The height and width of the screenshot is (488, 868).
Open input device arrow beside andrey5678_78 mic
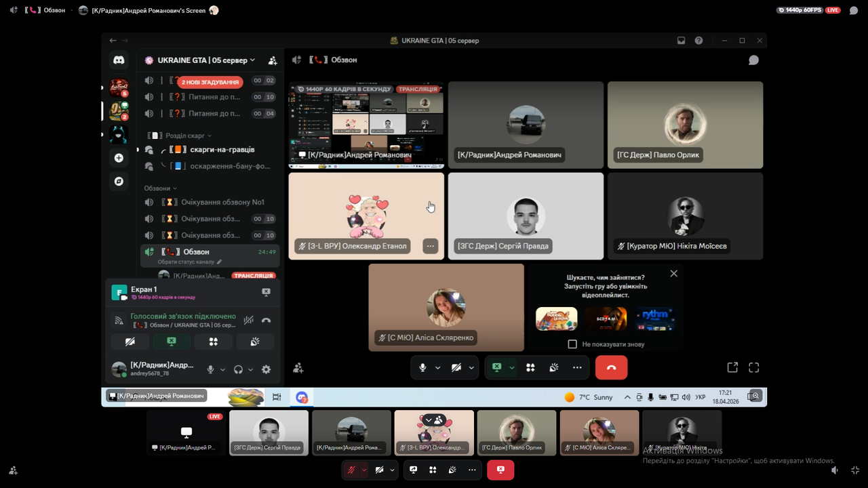[x=222, y=369]
